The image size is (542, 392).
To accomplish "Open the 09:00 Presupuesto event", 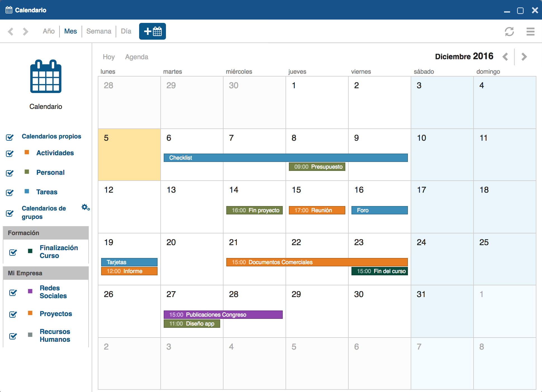I will tap(317, 167).
